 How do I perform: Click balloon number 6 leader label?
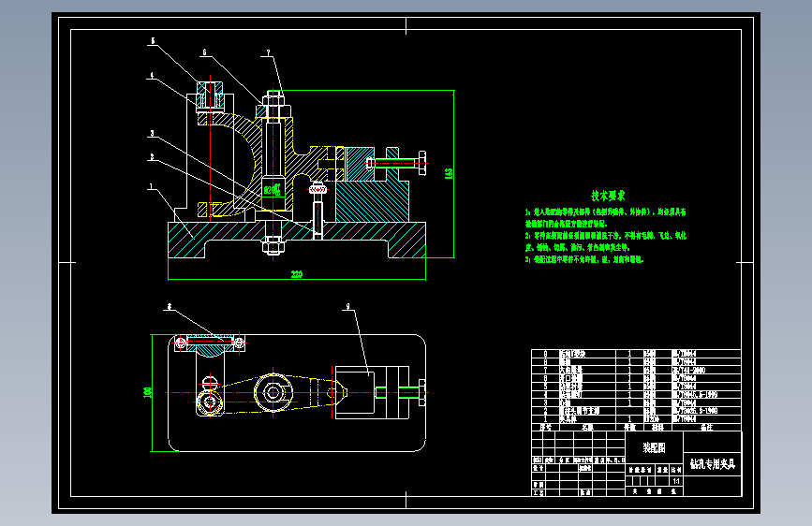204,51
